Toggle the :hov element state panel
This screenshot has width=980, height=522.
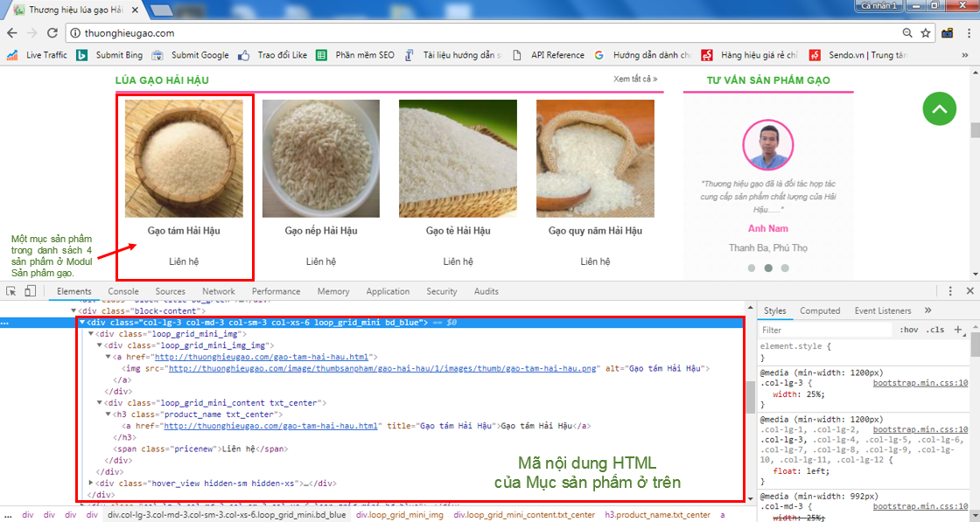point(909,330)
